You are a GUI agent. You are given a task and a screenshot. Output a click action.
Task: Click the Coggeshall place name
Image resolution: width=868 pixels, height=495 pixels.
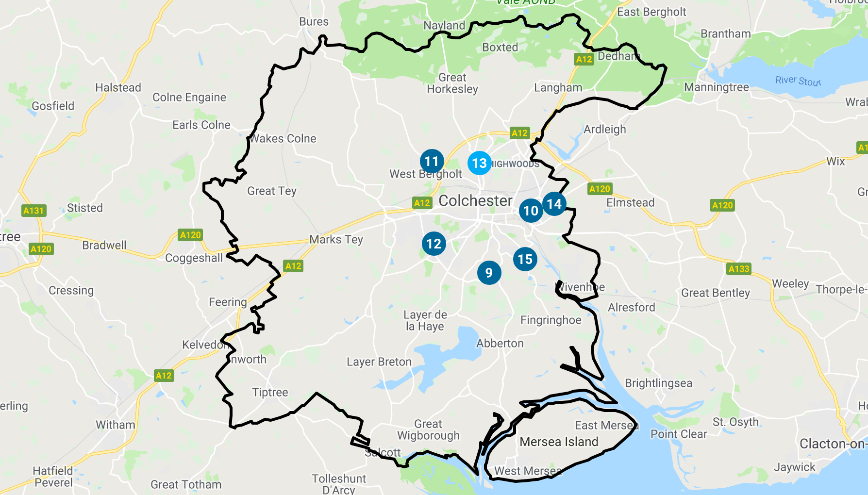click(194, 258)
